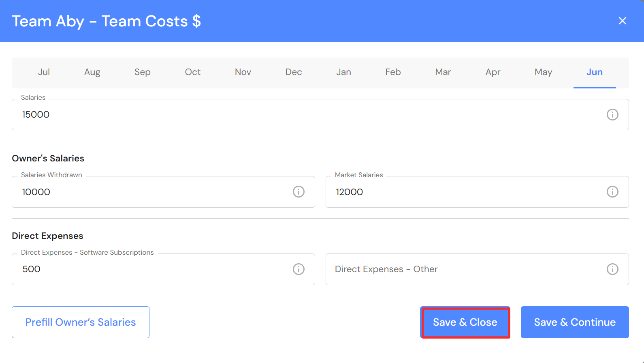644x363 pixels.
Task: Switch to the Dec tab
Action: [294, 72]
